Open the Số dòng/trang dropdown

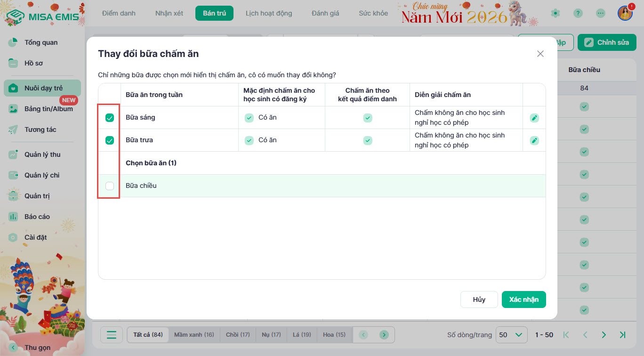[511, 335]
